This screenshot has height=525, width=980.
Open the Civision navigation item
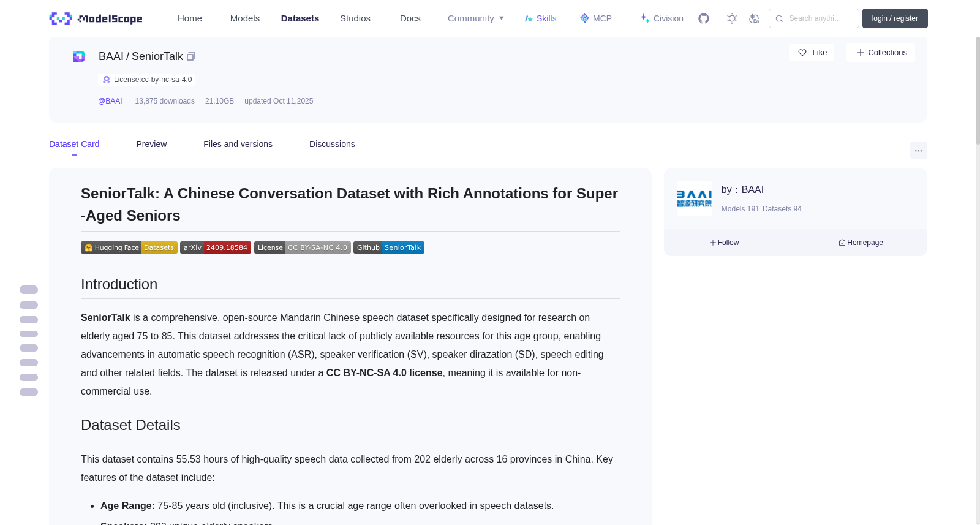click(661, 18)
